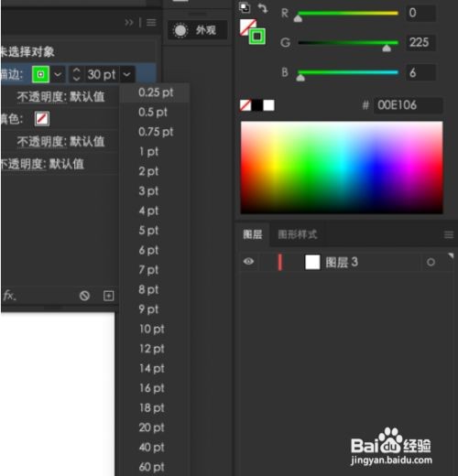Pick 12 pt from the list
This screenshot has width=458, height=476.
click(152, 349)
